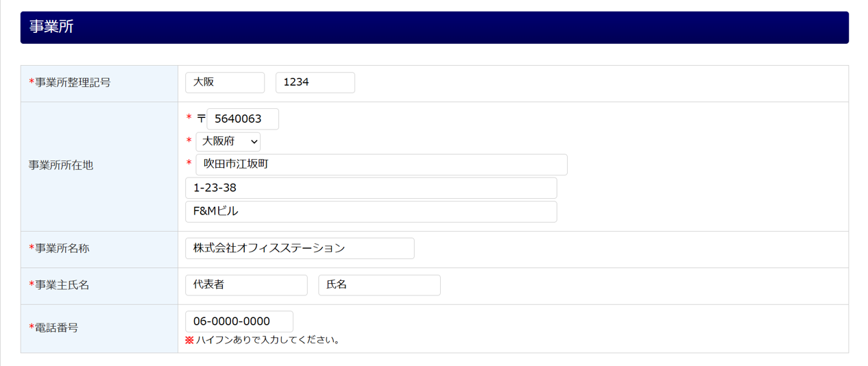Viewport: 868px width, 366px height.
Task: Select the 1-23-38 street address field
Action: 371,188
